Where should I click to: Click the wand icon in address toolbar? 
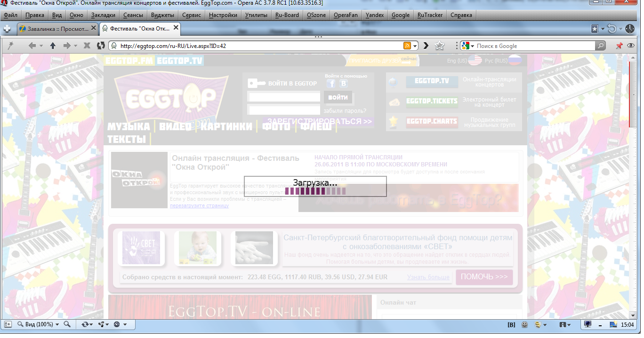pyautogui.click(x=11, y=46)
